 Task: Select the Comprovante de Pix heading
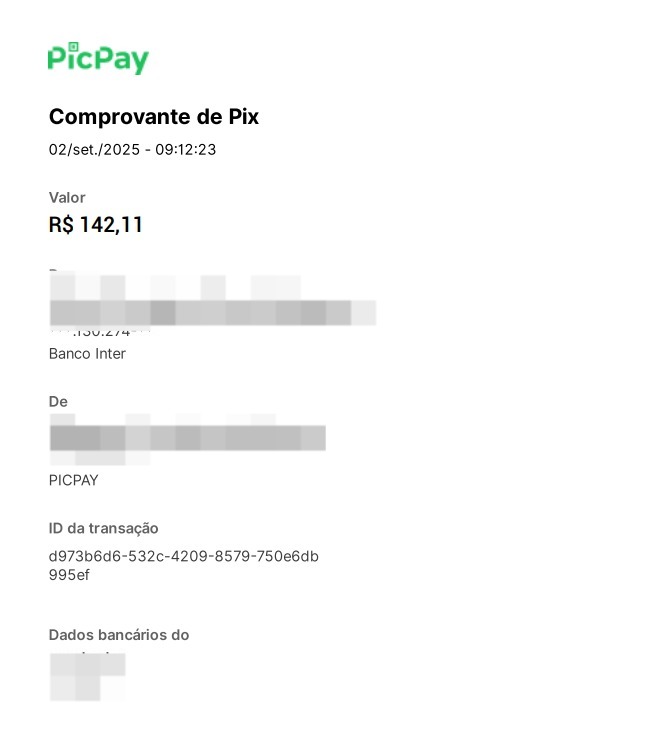tap(154, 117)
